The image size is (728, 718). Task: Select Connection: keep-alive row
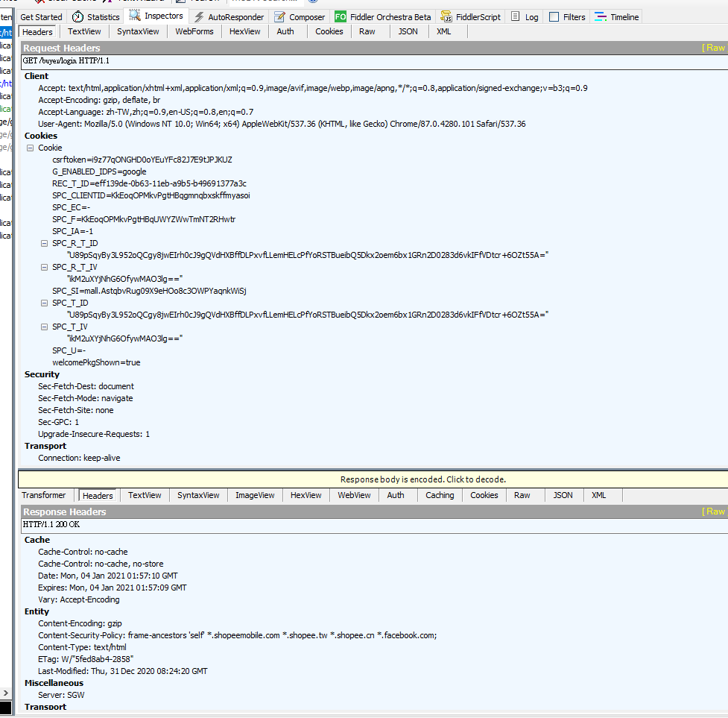click(x=79, y=459)
